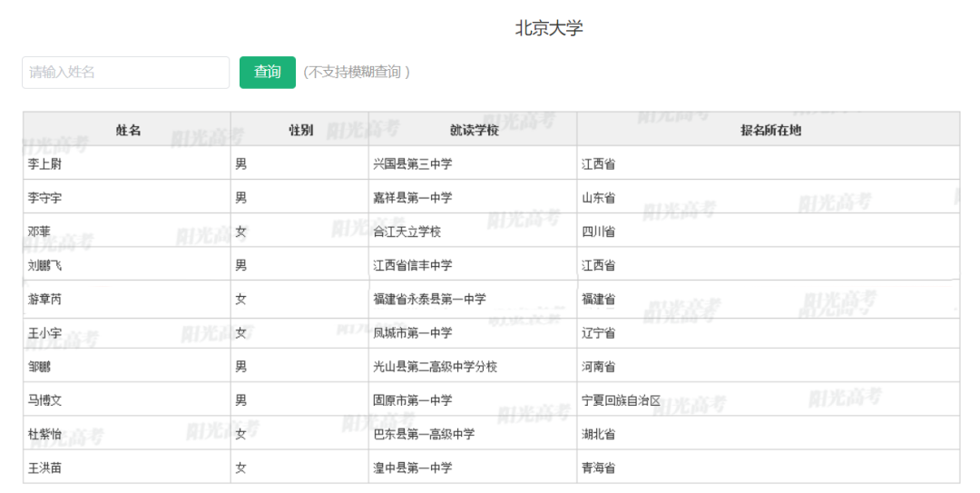Click 江西省 in the 刘鹏飞 row
The image size is (980, 493).
tap(598, 265)
